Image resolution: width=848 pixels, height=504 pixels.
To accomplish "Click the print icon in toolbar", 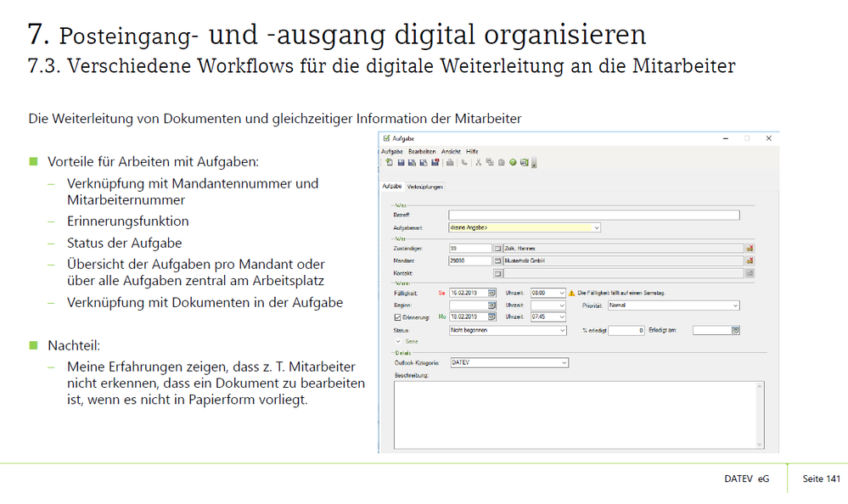I will pyautogui.click(x=451, y=162).
